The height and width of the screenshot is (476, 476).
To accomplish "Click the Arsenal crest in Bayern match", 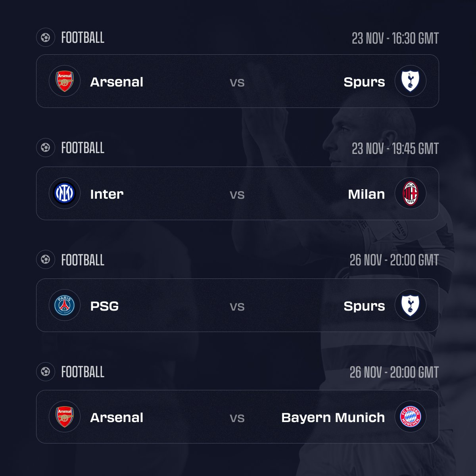I will pyautogui.click(x=65, y=416).
